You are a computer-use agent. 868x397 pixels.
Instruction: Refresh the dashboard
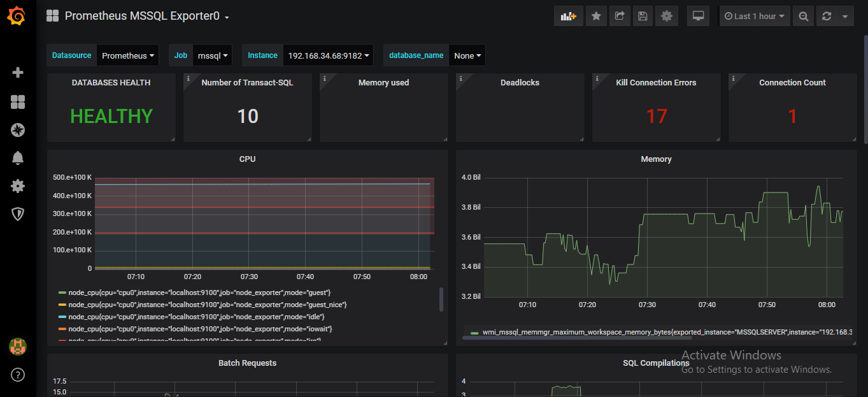[x=827, y=17]
